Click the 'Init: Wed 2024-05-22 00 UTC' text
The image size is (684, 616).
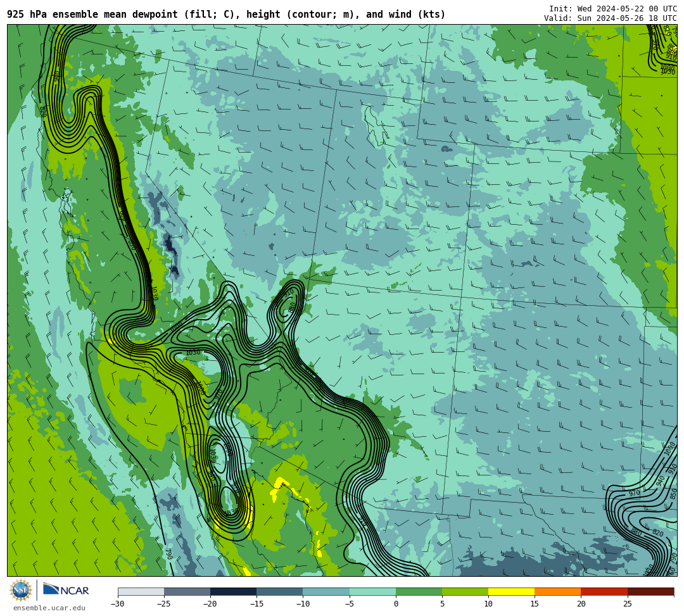pos(613,9)
